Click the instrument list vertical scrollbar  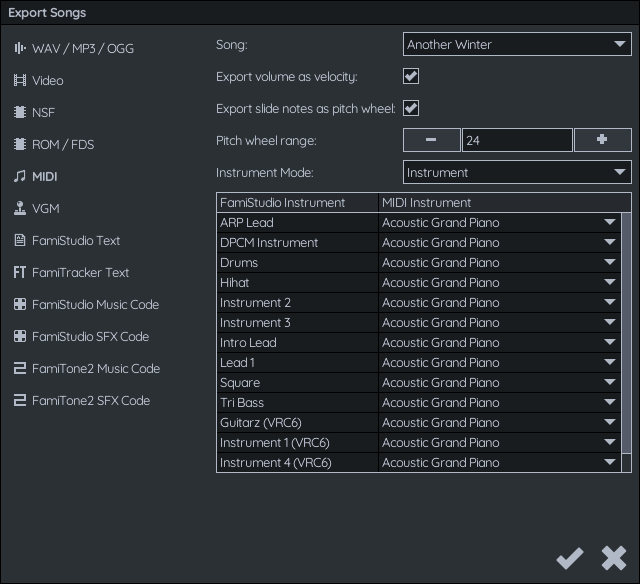(x=626, y=333)
